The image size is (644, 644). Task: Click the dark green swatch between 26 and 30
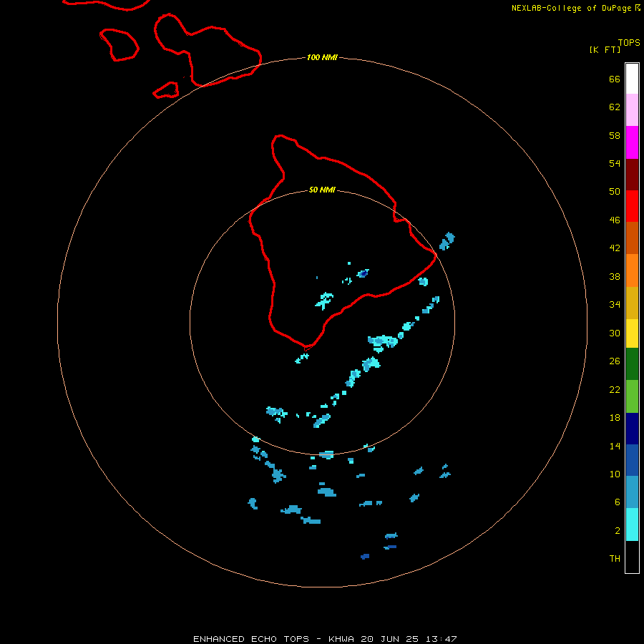632,364
